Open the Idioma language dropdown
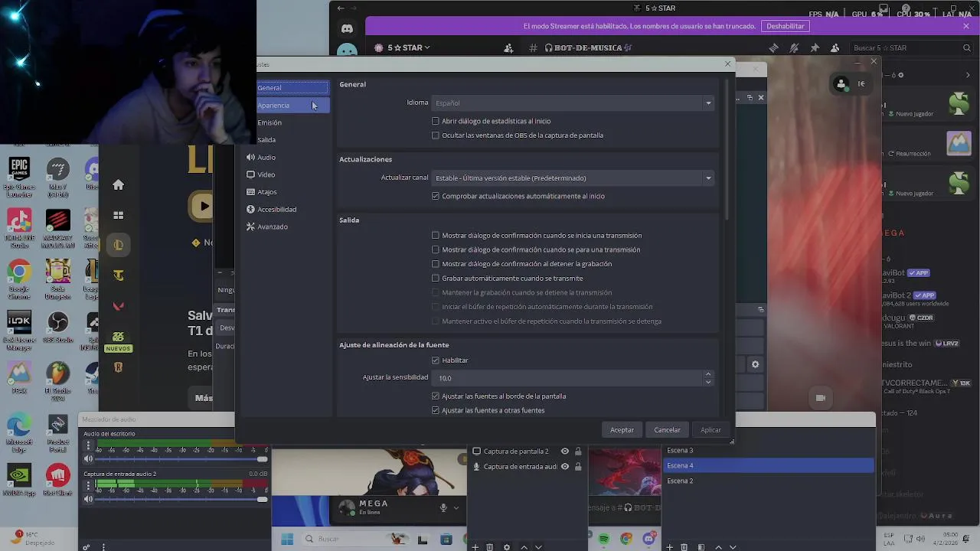This screenshot has width=980, height=551. tap(573, 103)
